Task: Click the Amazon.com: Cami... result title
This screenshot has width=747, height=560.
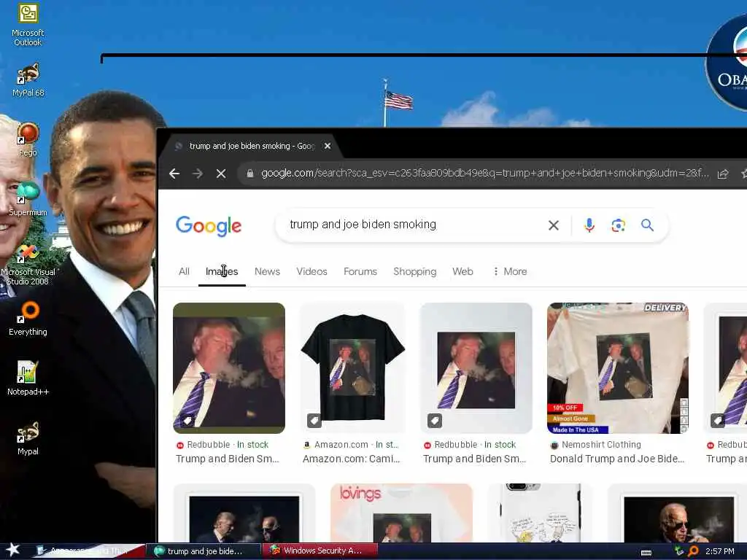Action: (x=351, y=459)
